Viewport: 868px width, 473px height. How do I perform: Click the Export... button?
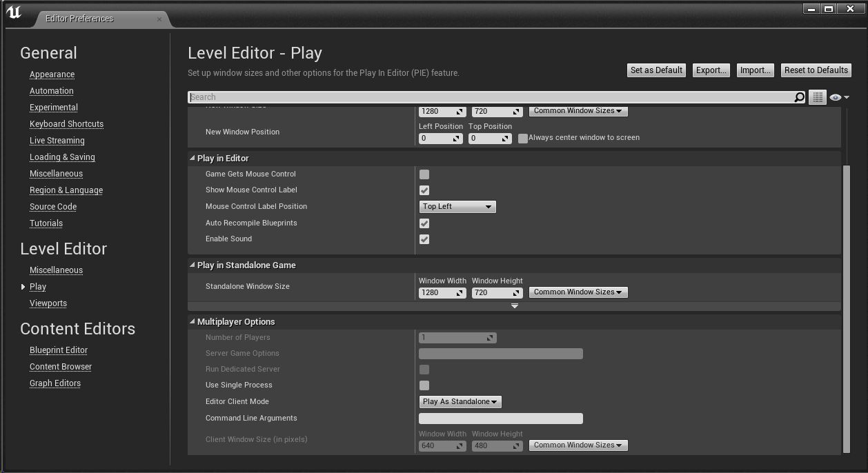point(711,70)
